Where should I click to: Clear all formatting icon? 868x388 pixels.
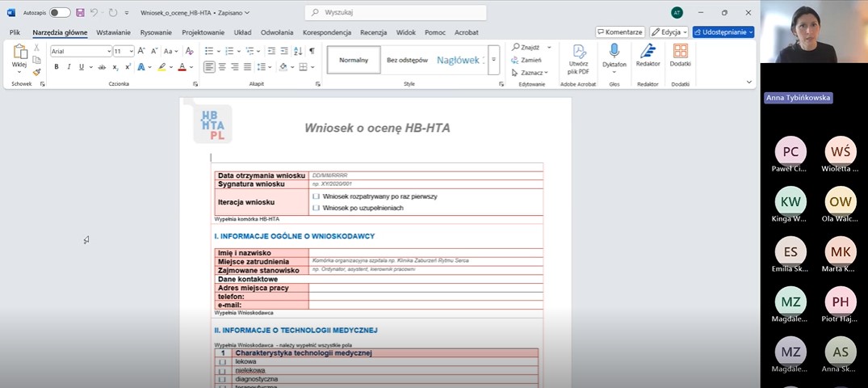[x=189, y=51]
